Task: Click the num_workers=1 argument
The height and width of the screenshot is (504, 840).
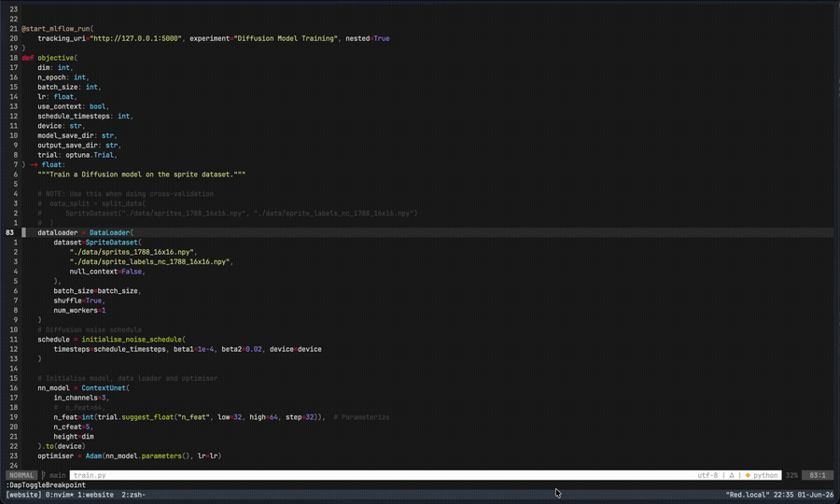Action: pos(79,311)
